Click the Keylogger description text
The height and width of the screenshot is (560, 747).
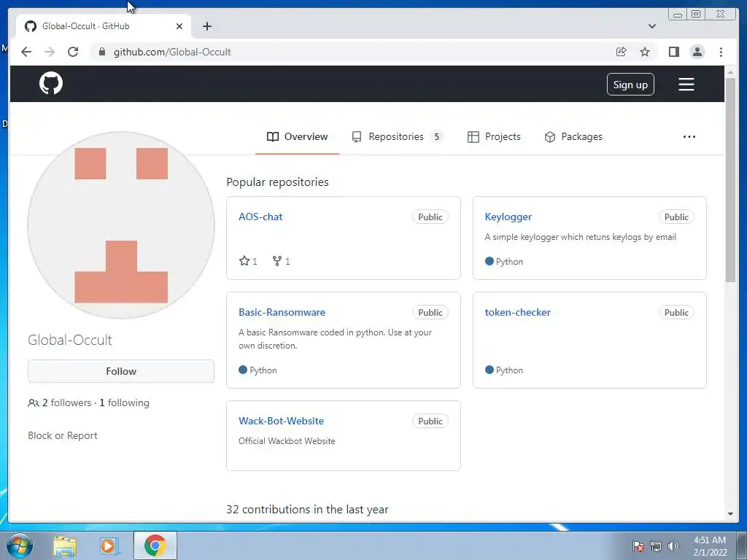click(580, 237)
